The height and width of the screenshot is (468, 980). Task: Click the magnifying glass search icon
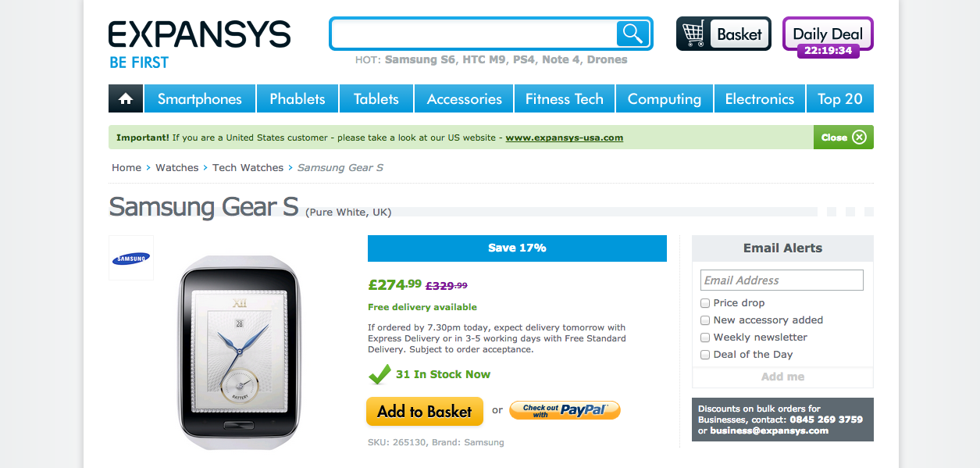coord(633,34)
